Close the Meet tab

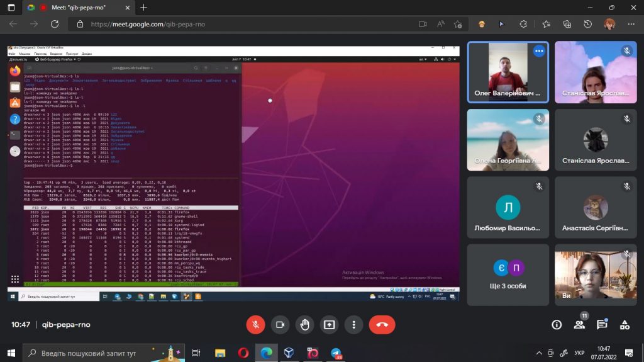(127, 8)
